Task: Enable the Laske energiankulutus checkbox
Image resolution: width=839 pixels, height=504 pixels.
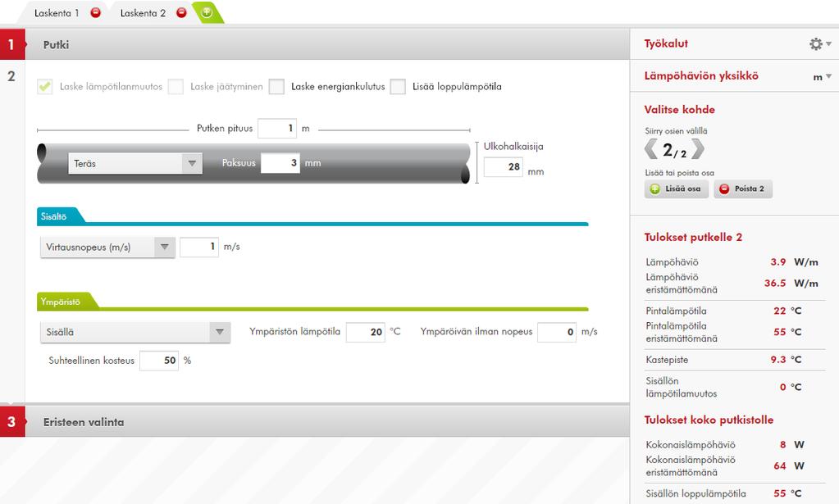Action: (x=276, y=87)
